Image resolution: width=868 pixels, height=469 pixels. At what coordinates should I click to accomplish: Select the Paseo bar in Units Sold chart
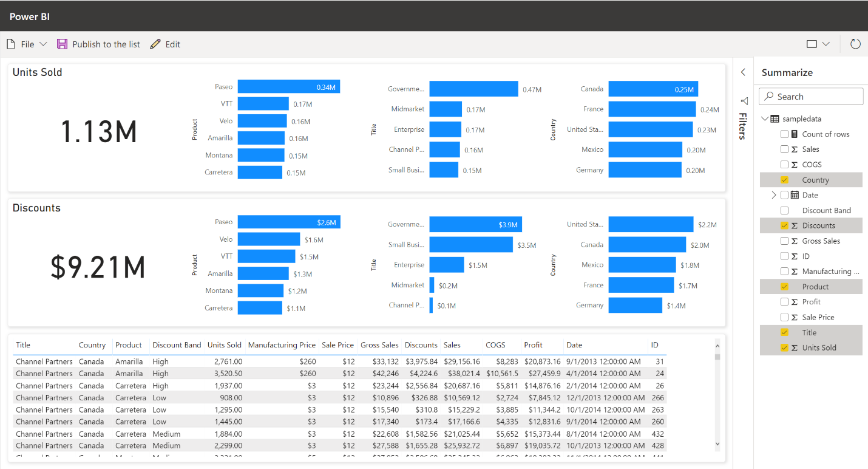pos(288,87)
